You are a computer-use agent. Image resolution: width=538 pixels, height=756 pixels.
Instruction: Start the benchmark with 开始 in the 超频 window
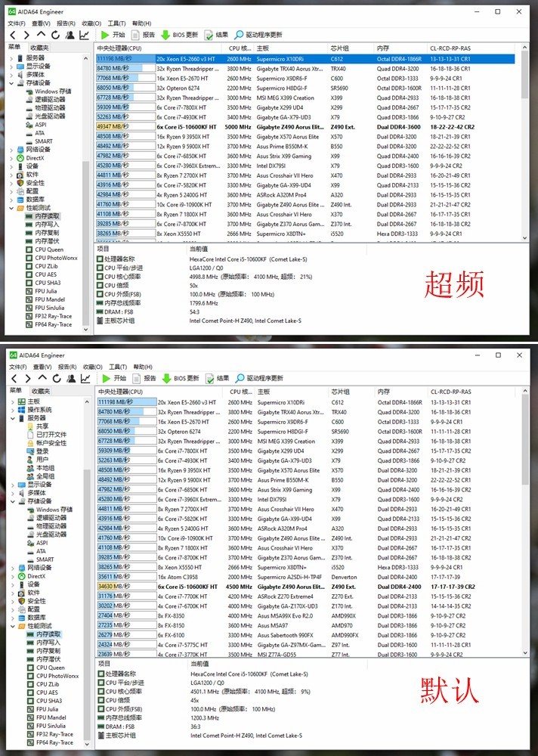[113, 35]
